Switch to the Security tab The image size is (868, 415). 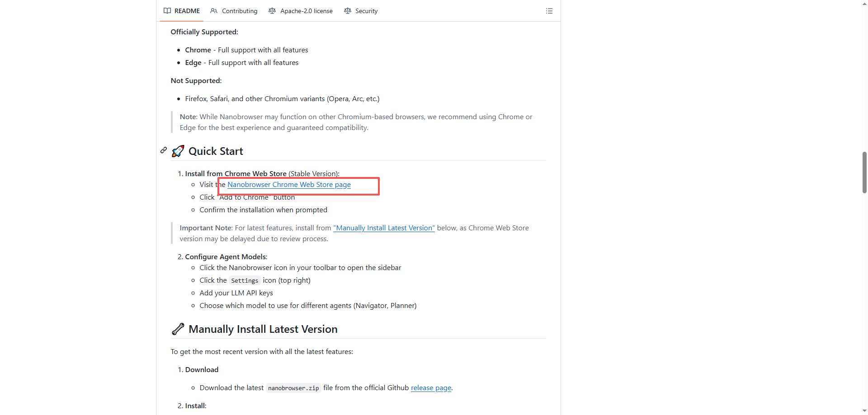pyautogui.click(x=361, y=11)
